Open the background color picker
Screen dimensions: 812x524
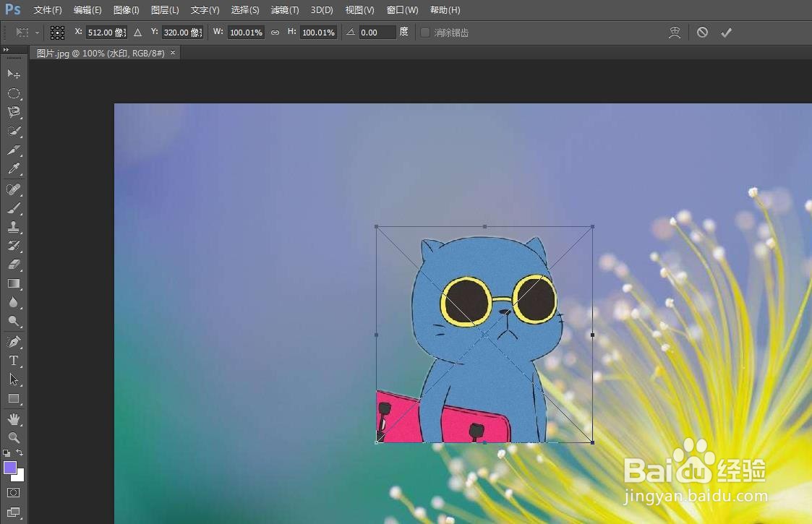(20, 477)
